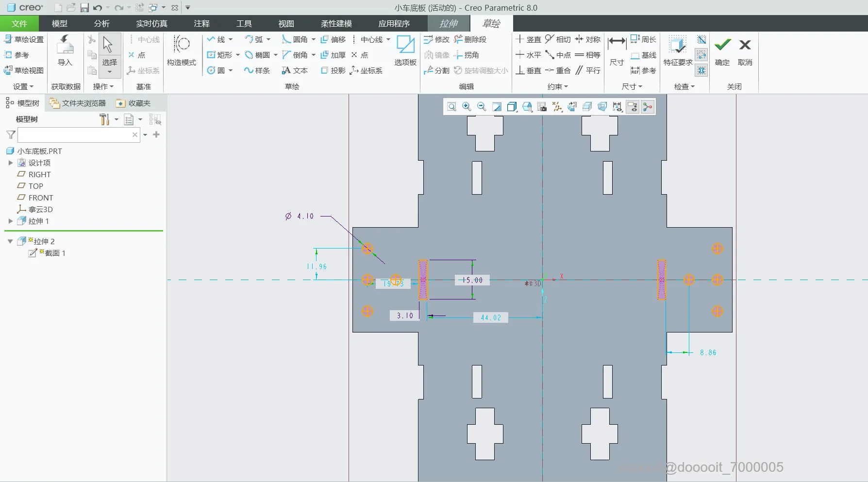Apply the Parallel (平行) constraint
868x482 pixels.
[587, 70]
